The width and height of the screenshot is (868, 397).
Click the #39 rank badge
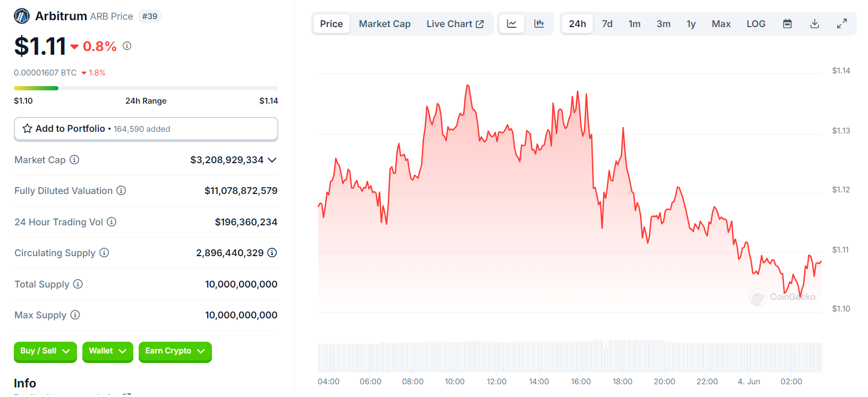pyautogui.click(x=150, y=16)
